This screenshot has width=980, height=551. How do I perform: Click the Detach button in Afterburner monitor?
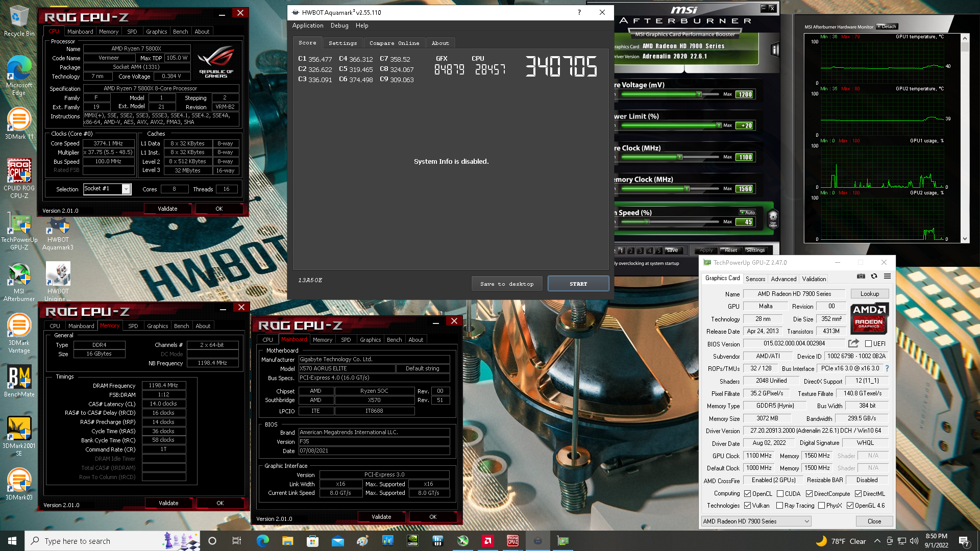[x=887, y=27]
